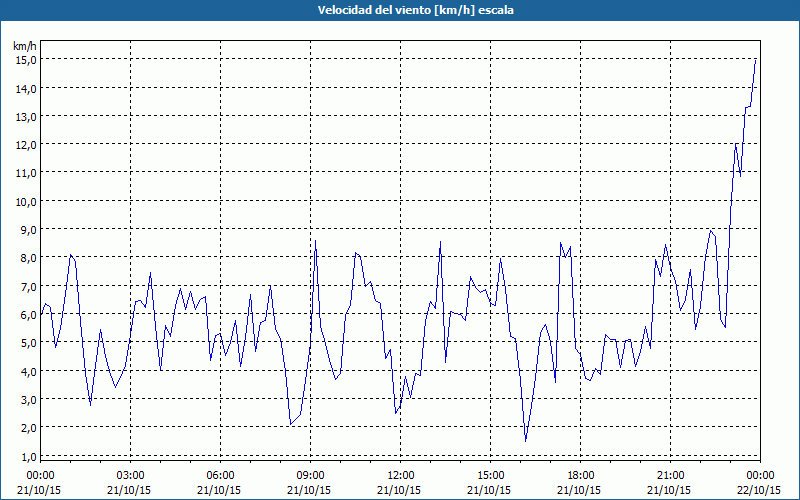This screenshot has height=500, width=800.
Task: Click the 21:00 time label
Action: [x=670, y=476]
